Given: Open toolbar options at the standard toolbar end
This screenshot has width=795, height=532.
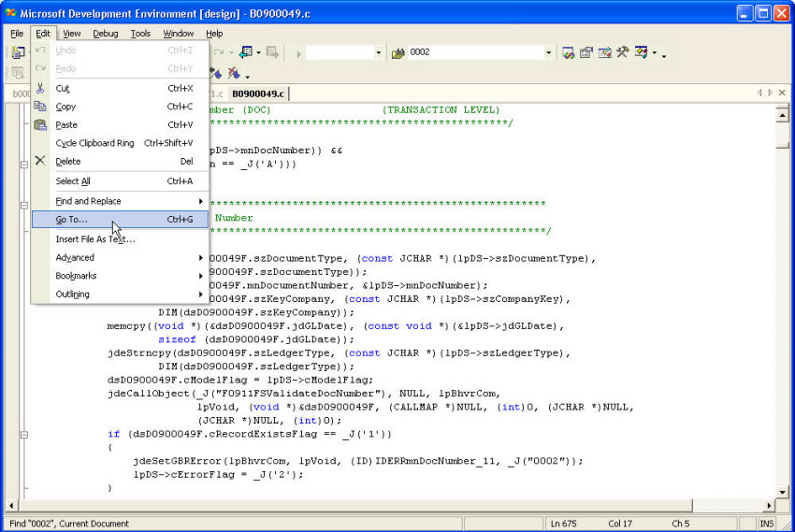Looking at the screenshot, I should [664, 54].
